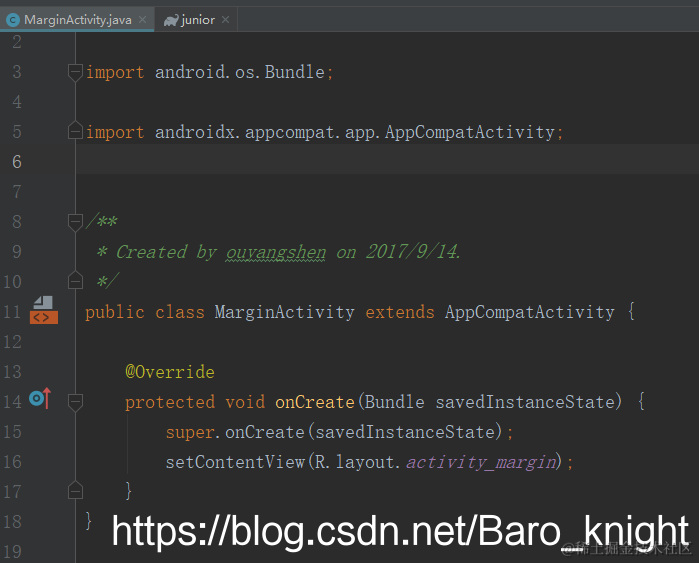Click AppCompatActivity after extends at line 11

coord(530,312)
